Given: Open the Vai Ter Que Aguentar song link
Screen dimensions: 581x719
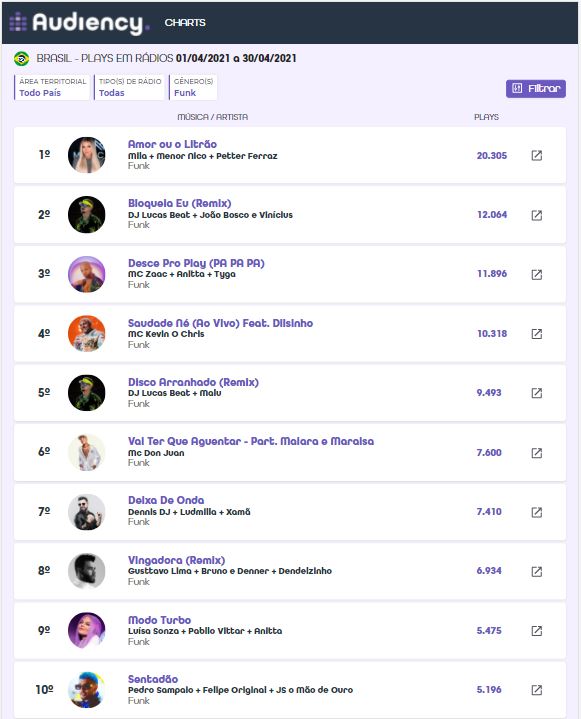Looking at the screenshot, I should (251, 441).
